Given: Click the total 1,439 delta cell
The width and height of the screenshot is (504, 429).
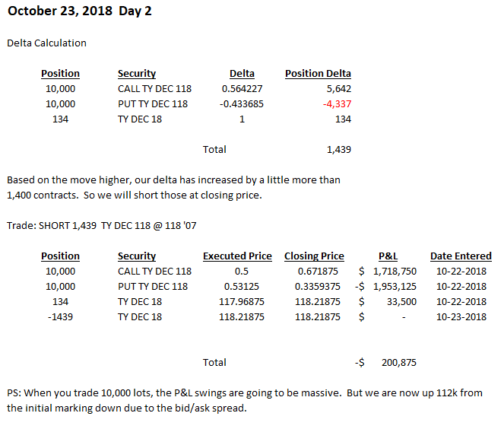Looking at the screenshot, I should [338, 149].
